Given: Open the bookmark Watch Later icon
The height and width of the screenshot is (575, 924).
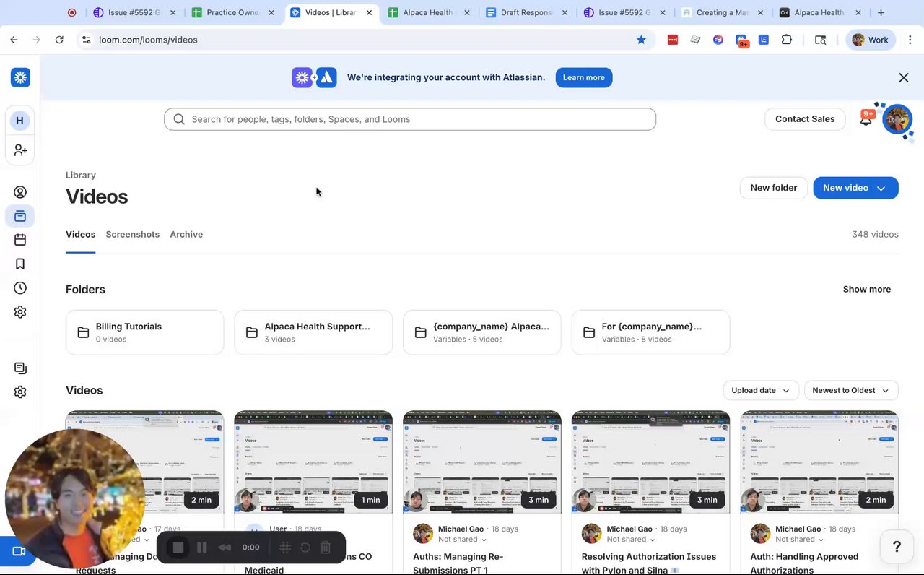Looking at the screenshot, I should [20, 264].
